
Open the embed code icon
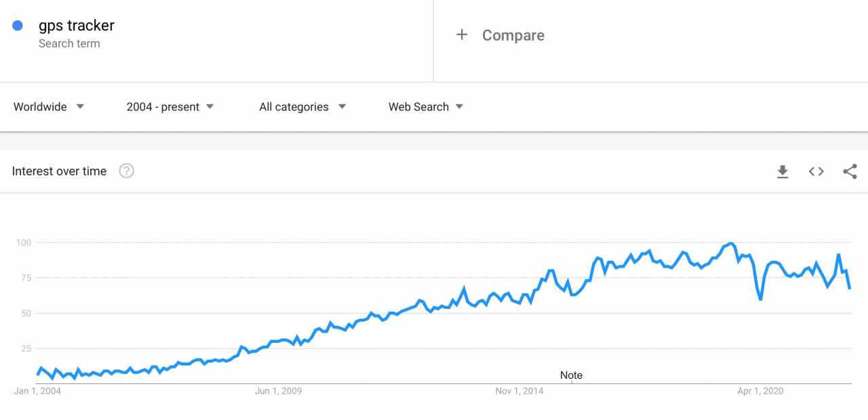click(x=816, y=171)
